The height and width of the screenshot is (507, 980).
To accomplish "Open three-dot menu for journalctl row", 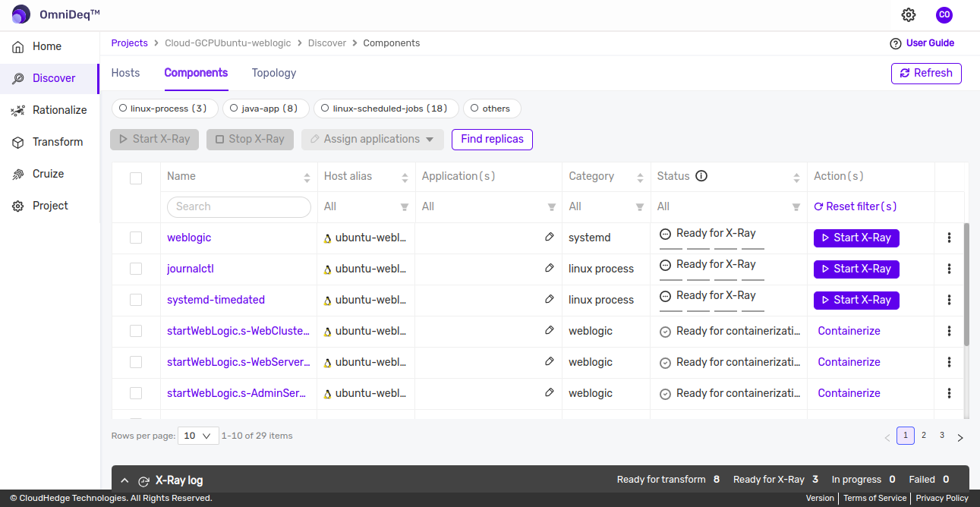I will (949, 269).
